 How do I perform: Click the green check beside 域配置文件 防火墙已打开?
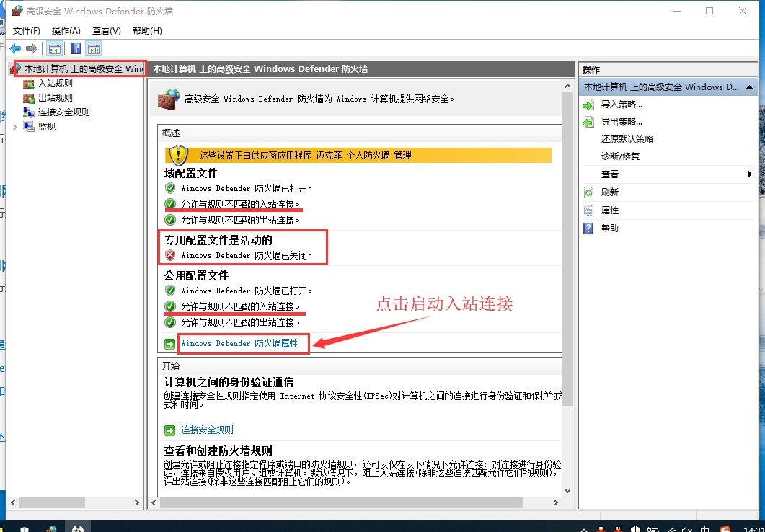point(169,188)
